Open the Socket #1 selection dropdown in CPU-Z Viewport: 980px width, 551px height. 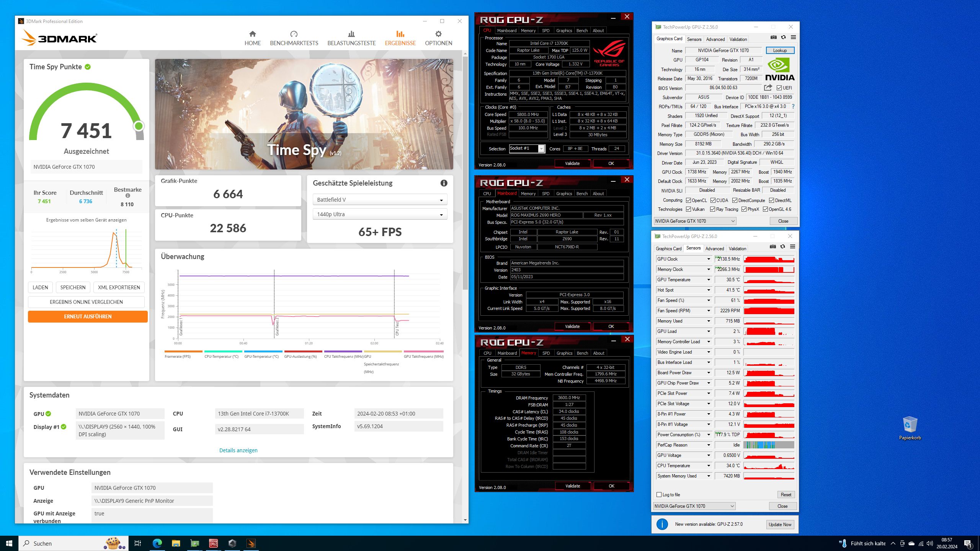tap(527, 148)
